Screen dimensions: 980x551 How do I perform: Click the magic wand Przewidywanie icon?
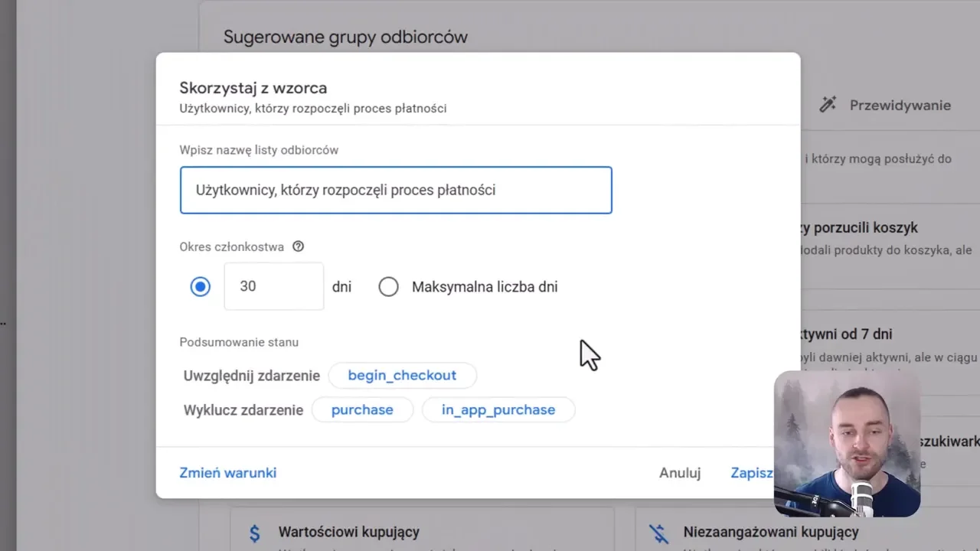click(828, 105)
